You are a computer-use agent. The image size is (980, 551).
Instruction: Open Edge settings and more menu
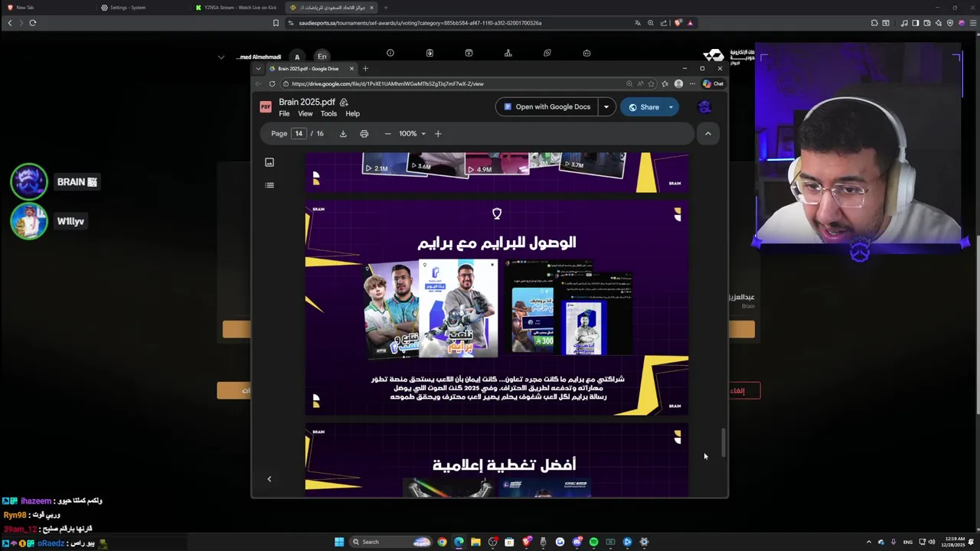coord(692,83)
